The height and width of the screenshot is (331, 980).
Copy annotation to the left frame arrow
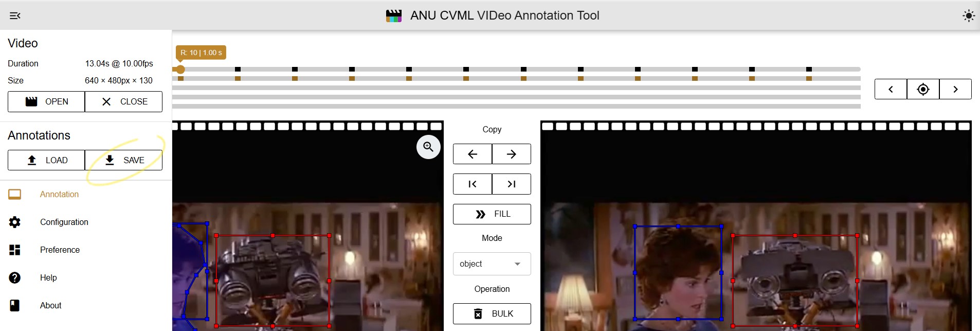(472, 154)
